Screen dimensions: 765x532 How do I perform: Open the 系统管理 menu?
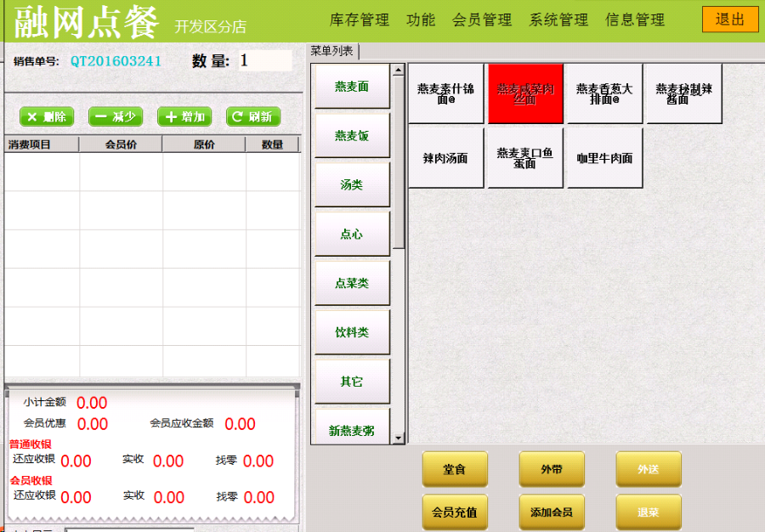[558, 19]
